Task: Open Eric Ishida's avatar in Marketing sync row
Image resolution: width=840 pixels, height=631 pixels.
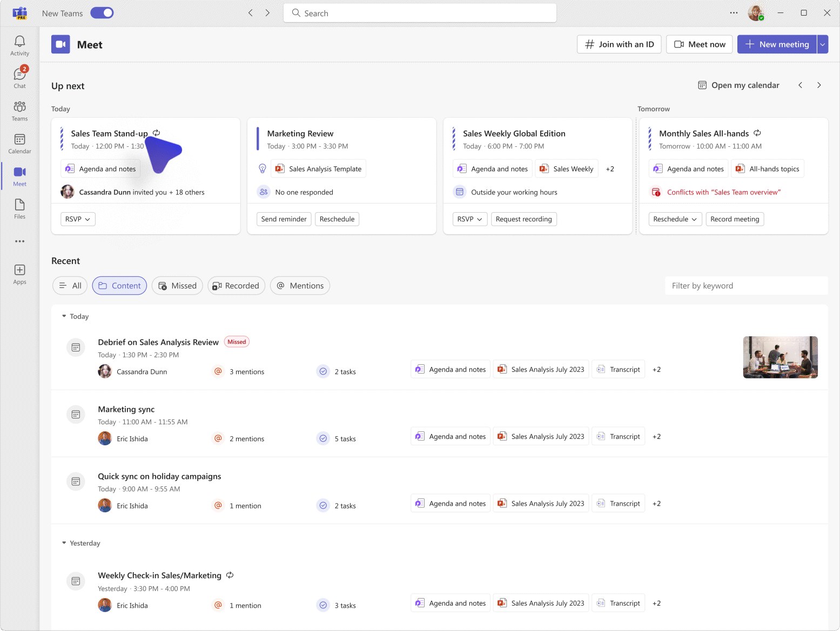Action: pyautogui.click(x=105, y=438)
